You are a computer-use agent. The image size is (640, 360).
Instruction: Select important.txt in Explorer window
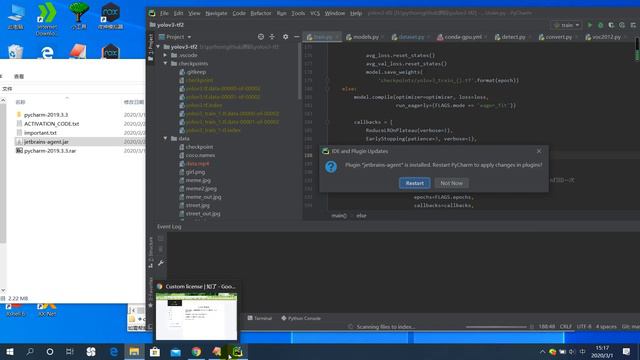[40, 133]
